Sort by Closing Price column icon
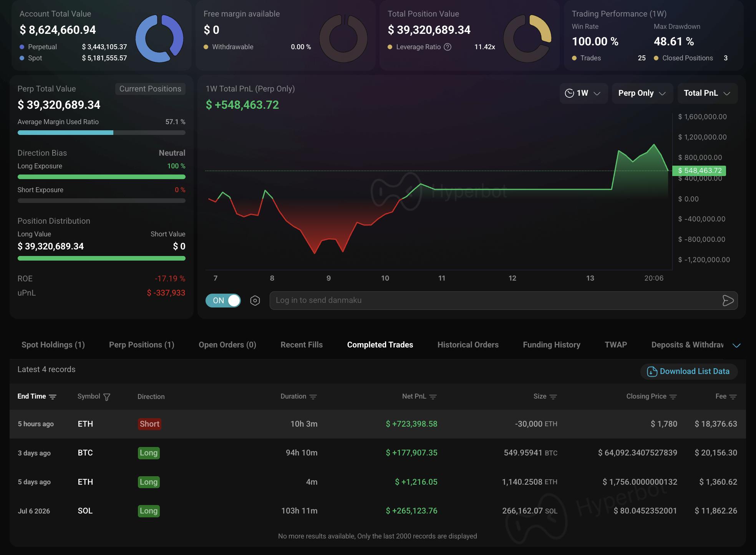The width and height of the screenshot is (756, 555). 673,397
